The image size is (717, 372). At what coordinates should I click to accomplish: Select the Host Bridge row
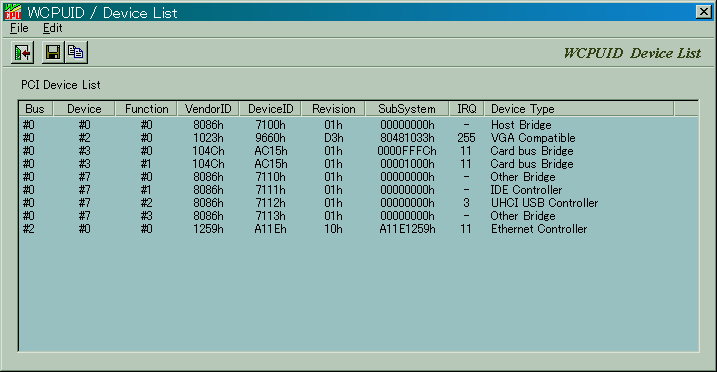tap(358, 125)
